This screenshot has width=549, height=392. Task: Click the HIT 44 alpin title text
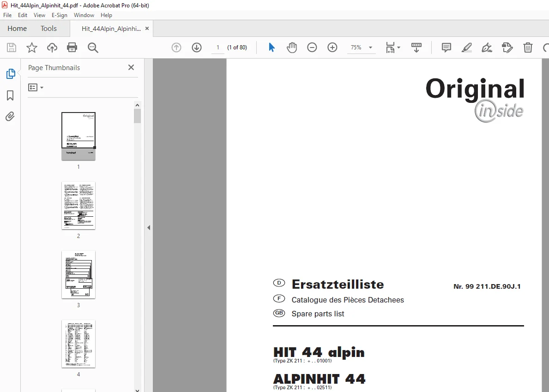[x=319, y=352]
